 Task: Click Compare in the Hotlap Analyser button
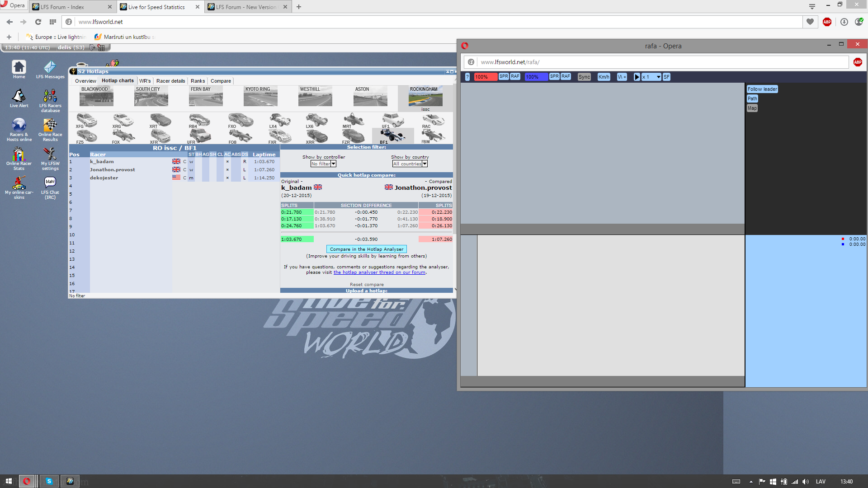pos(366,249)
